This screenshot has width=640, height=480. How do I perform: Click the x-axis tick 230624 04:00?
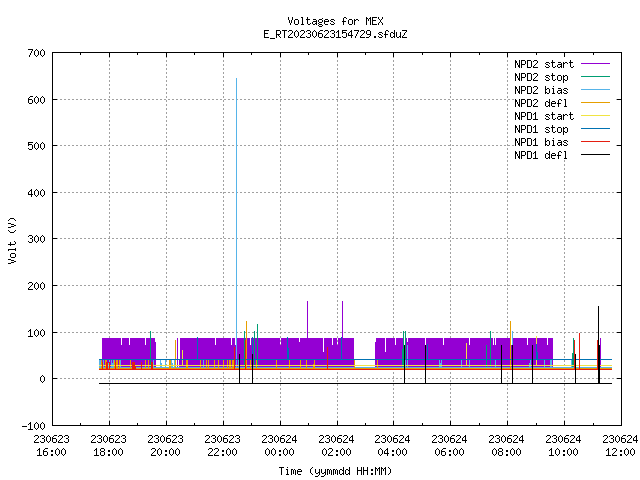392,446
